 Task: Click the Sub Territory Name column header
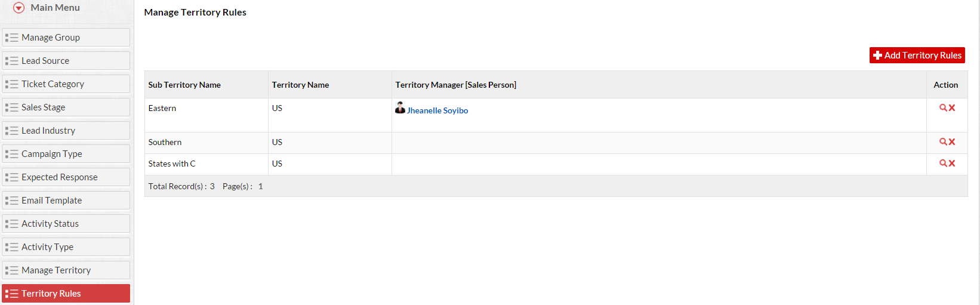click(x=184, y=85)
